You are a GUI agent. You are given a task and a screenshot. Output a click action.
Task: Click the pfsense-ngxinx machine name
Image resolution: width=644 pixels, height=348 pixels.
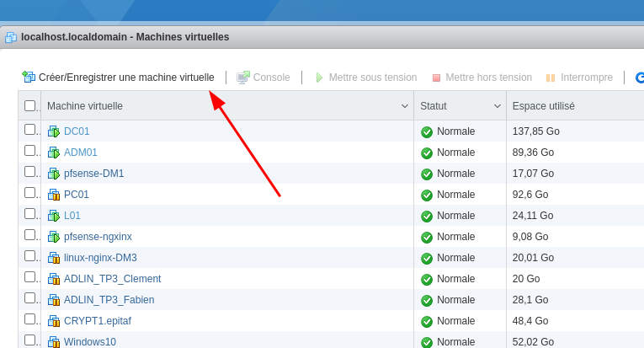98,237
